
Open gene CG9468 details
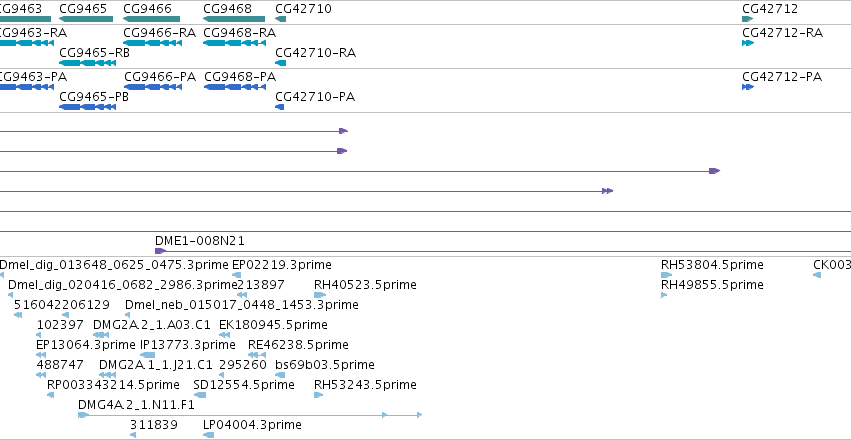pyautogui.click(x=227, y=9)
